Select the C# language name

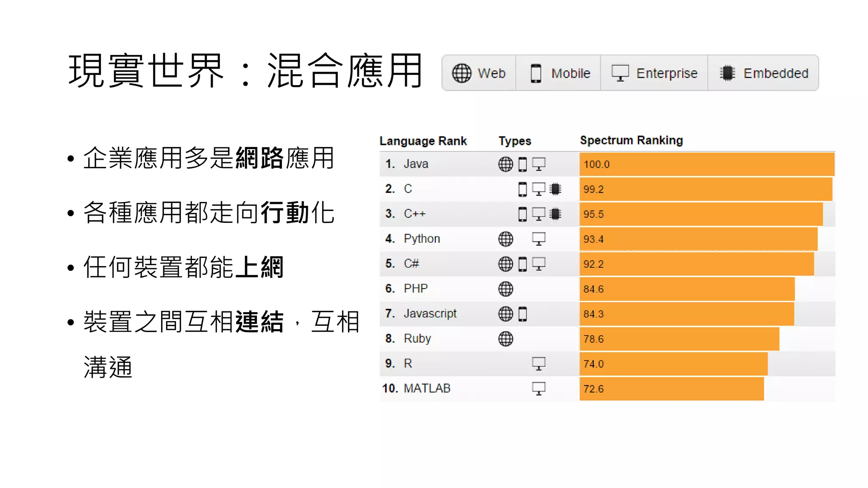411,263
